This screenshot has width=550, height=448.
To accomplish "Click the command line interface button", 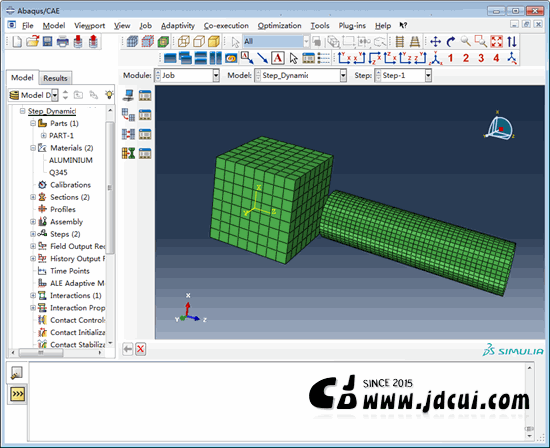I will pos(17,394).
